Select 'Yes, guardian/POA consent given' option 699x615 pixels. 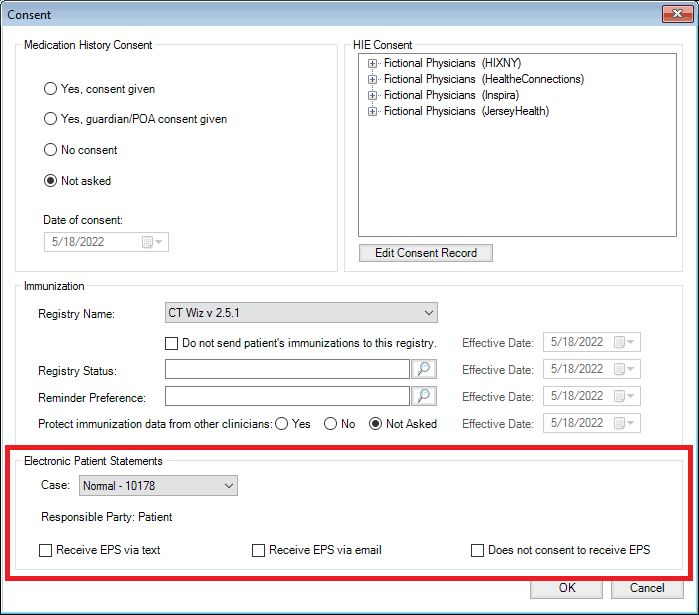51,119
